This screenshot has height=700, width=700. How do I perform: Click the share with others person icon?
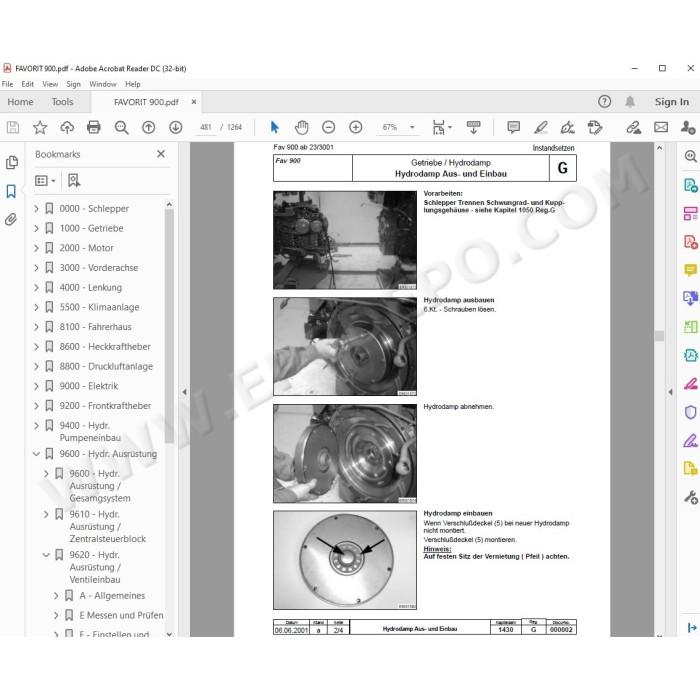(x=688, y=127)
